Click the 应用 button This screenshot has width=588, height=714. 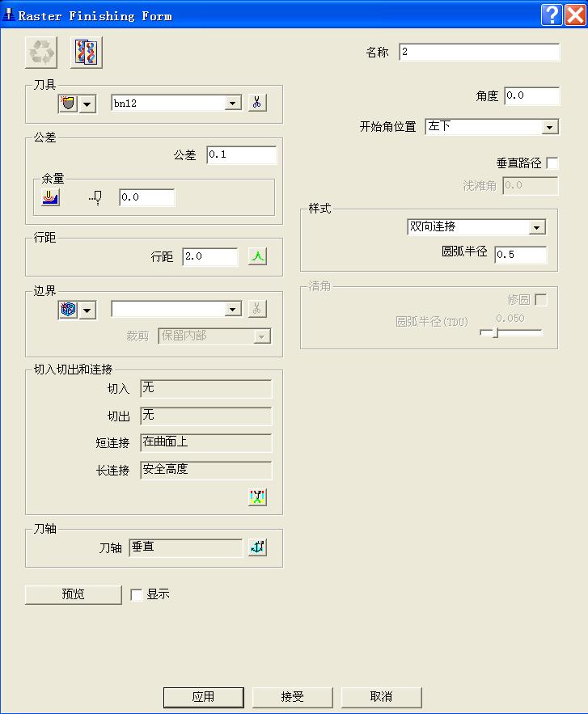tap(203, 696)
